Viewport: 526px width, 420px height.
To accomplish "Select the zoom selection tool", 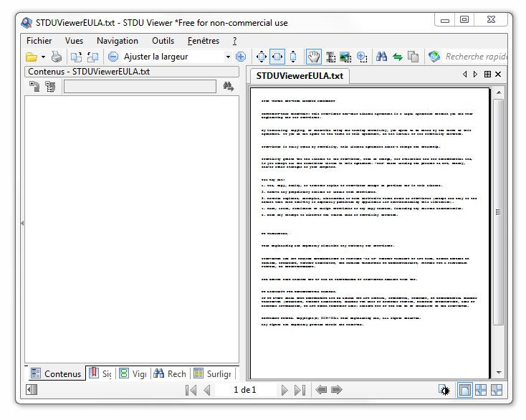I will 362,57.
